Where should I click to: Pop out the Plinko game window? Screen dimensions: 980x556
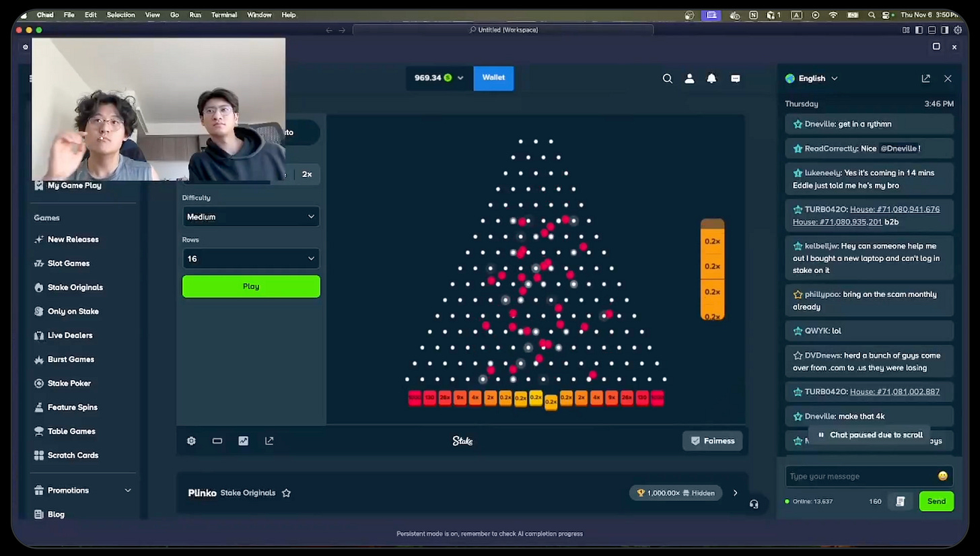click(x=269, y=441)
